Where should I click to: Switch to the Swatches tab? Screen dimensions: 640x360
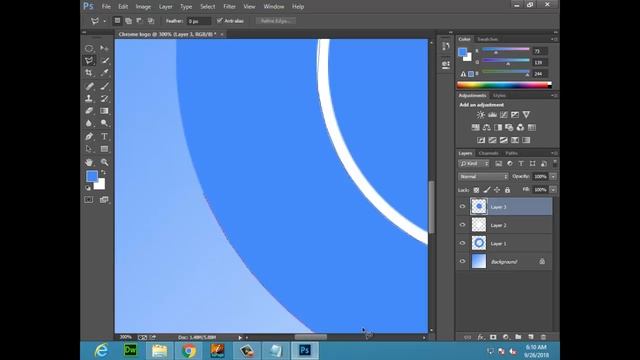pos(488,39)
